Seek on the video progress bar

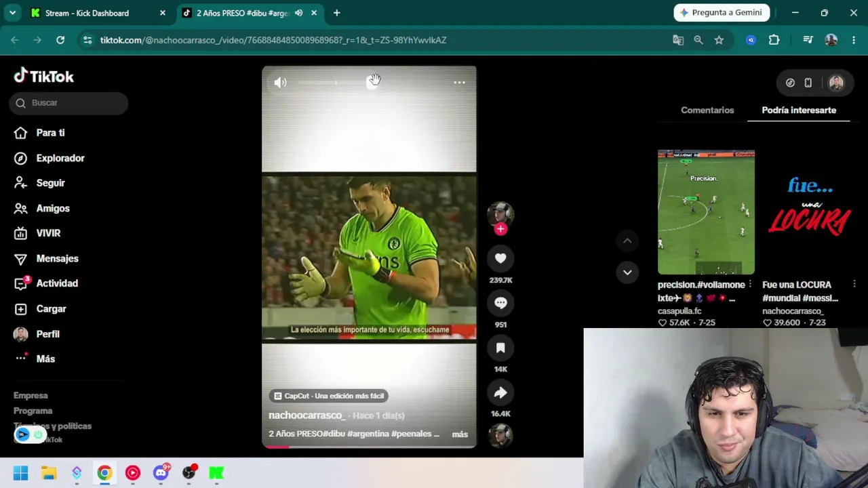(x=369, y=447)
